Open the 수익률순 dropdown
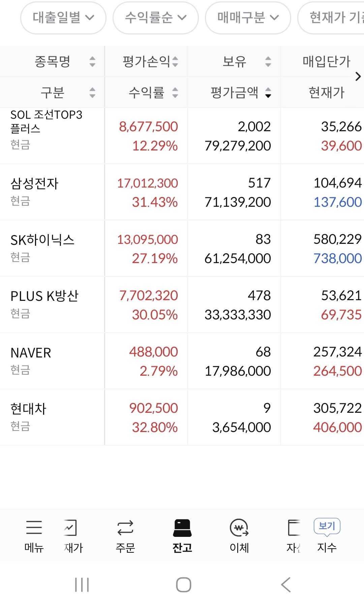 click(156, 18)
